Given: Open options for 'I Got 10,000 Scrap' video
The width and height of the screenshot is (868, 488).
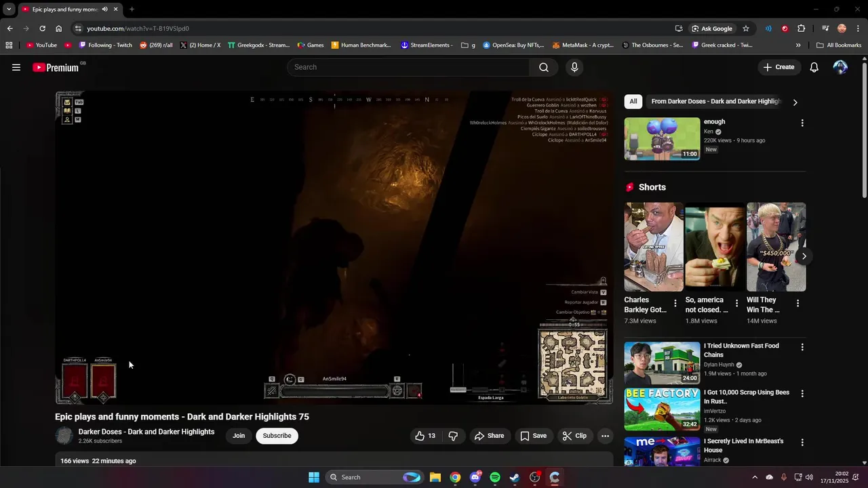Looking at the screenshot, I should [802, 394].
